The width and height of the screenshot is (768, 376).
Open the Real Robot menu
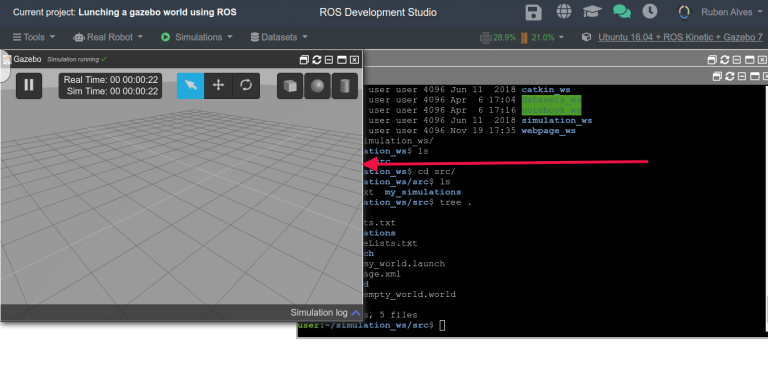108,37
